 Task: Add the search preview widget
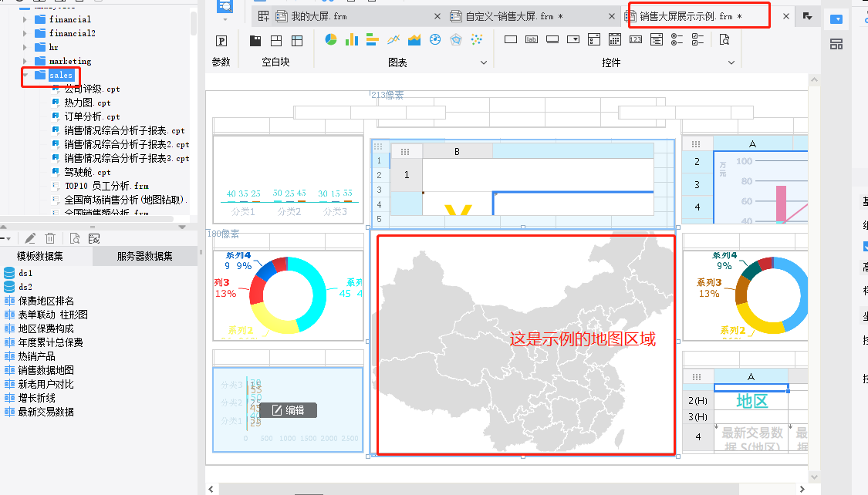pyautogui.click(x=724, y=39)
